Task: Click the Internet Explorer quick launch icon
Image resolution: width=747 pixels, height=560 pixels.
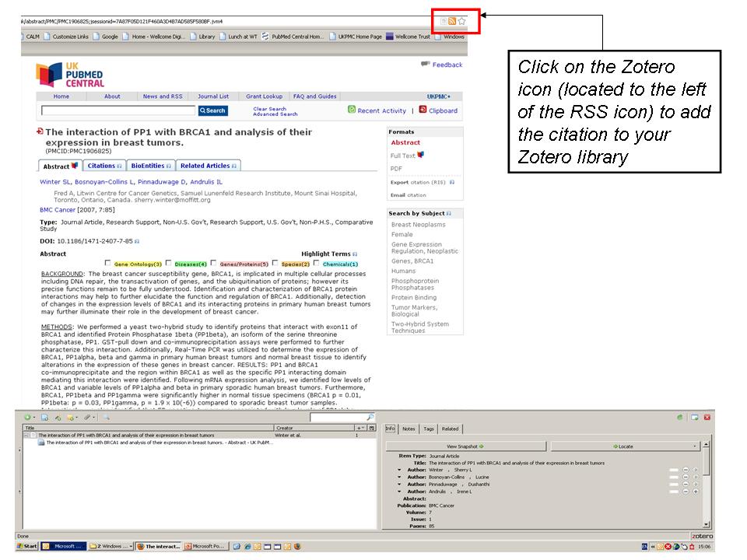Action: tap(247, 547)
